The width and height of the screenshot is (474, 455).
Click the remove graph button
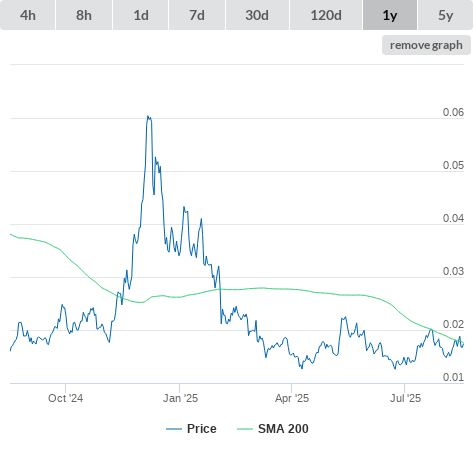pyautogui.click(x=426, y=45)
